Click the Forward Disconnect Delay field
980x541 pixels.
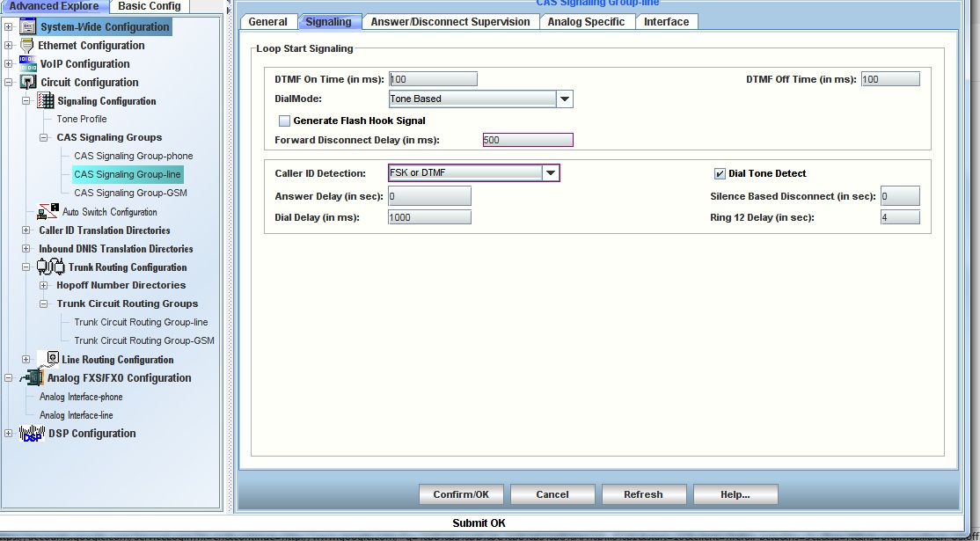coord(528,140)
